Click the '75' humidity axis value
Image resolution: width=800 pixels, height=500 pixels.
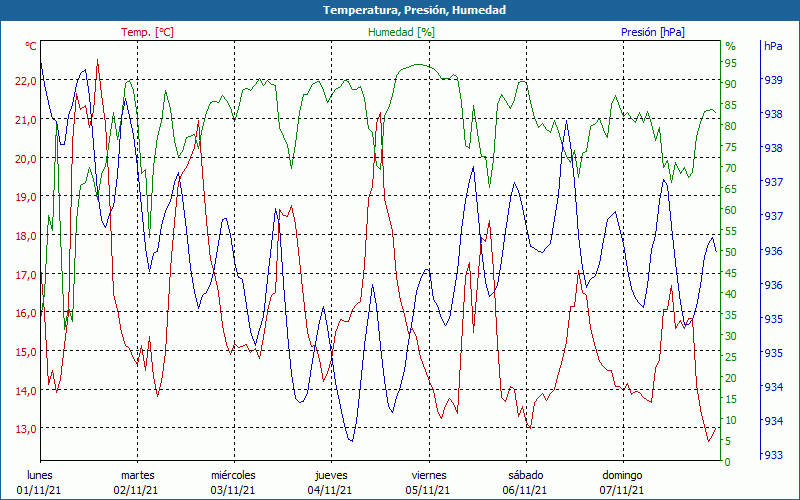coord(731,147)
